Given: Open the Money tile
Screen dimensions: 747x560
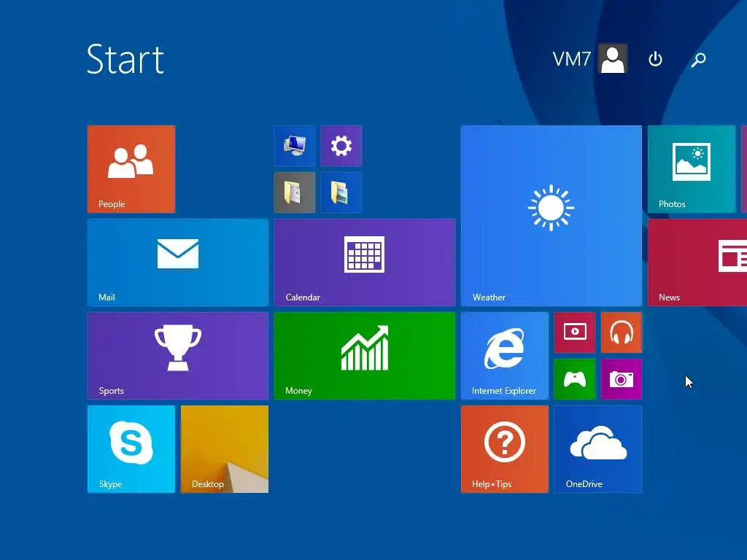Looking at the screenshot, I should pos(365,356).
